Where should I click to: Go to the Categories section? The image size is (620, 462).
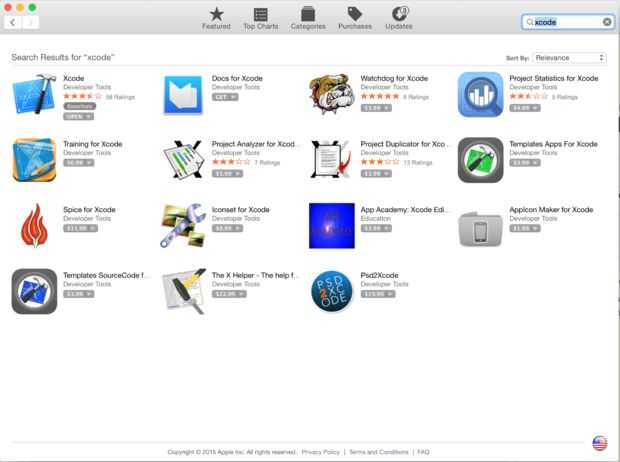[x=308, y=19]
